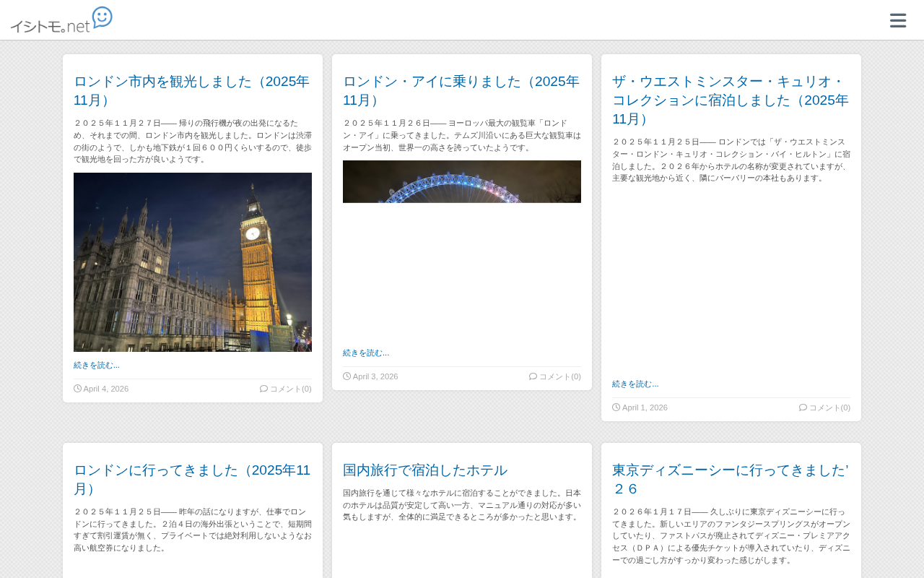Image resolution: width=924 pixels, height=578 pixels.
Task: Click the イシトモ.net smiley logo
Action: click(61, 20)
